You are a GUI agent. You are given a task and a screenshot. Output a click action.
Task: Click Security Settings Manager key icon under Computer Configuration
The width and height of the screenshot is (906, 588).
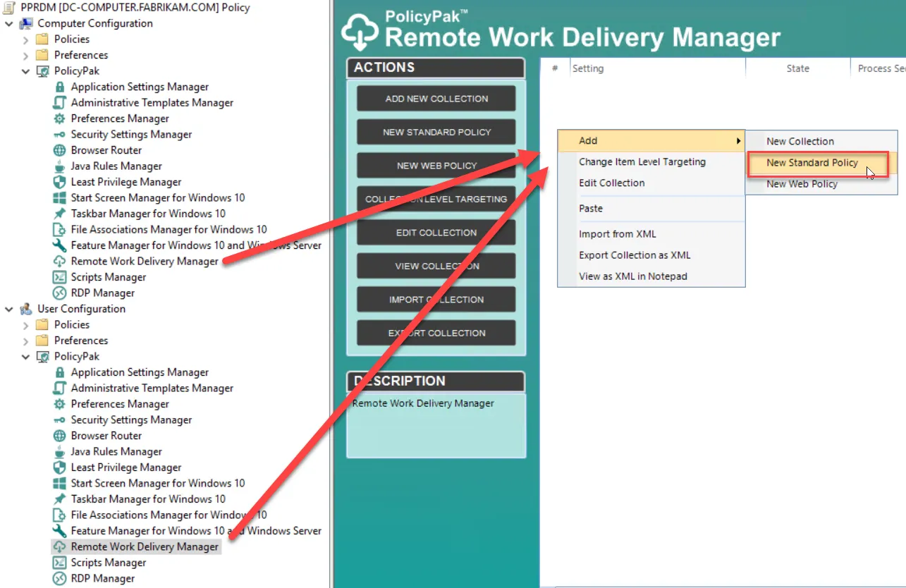[60, 135]
